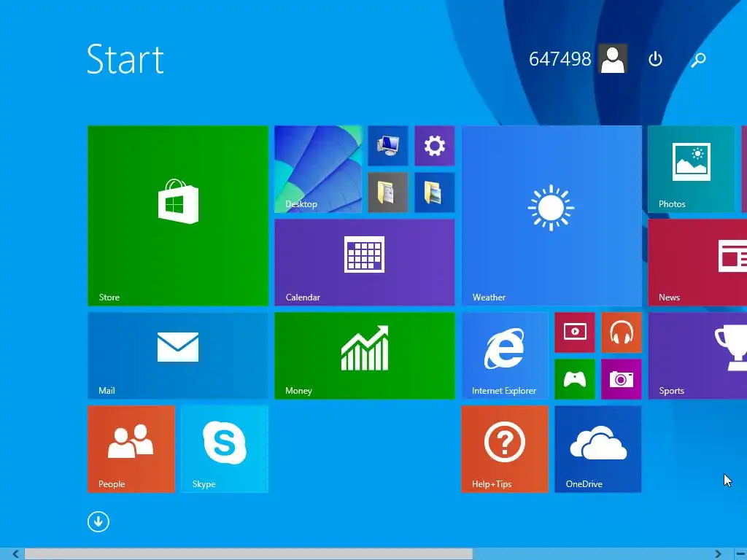Open the Xbox Games small tile
Screen dimensions: 747x560
575,379
